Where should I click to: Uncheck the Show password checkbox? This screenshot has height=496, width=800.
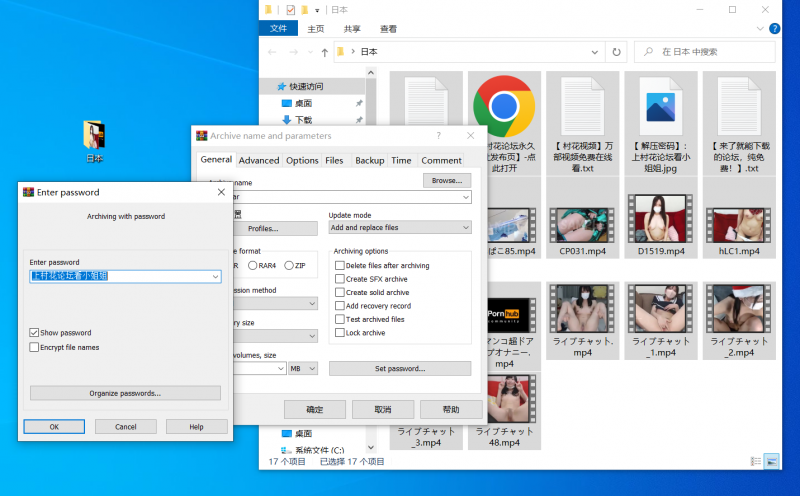click(x=34, y=332)
